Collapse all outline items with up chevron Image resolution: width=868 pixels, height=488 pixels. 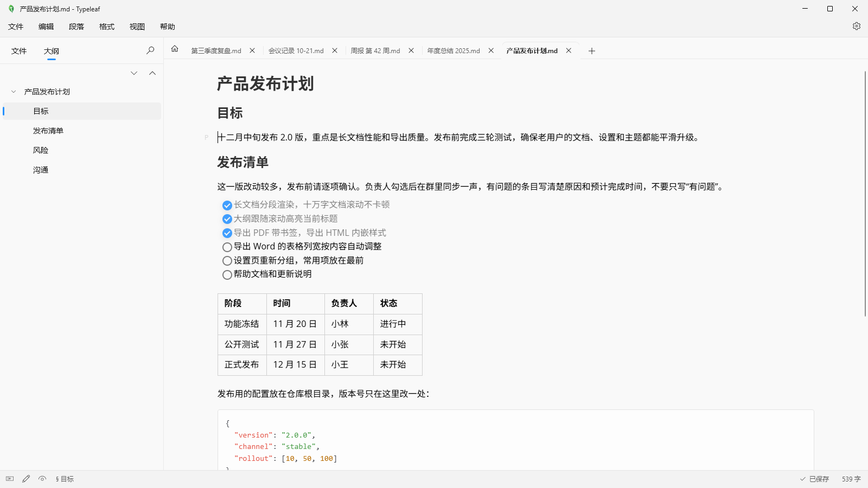152,73
